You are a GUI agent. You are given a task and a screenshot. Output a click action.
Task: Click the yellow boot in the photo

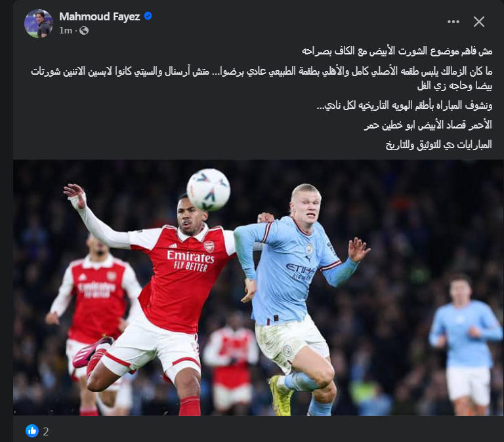282,395
